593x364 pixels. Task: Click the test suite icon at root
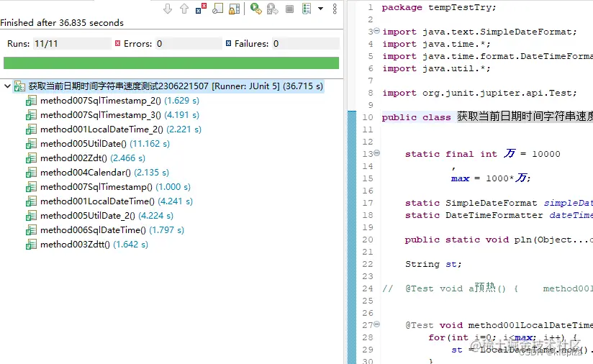[19, 86]
